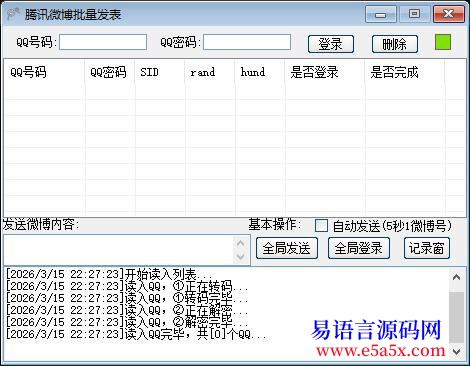The image size is (470, 366).
Task: Select log line 开始读入列表
Action: 108,274
